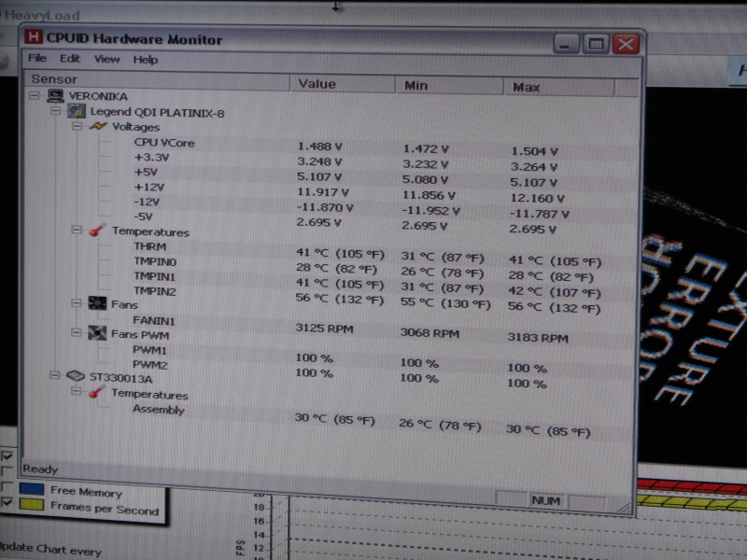Viewport: 747px width, 560px height.
Task: Click the blue Free Memory color swatch
Action: point(32,489)
